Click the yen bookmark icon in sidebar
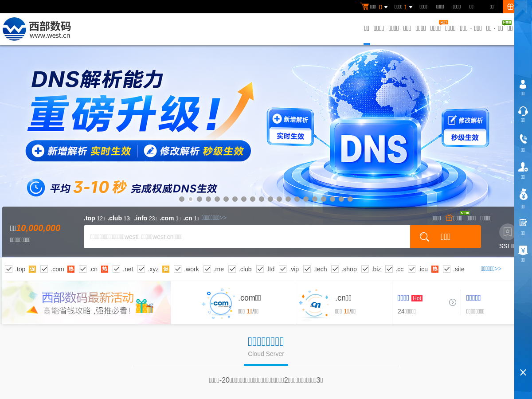 click(523, 250)
